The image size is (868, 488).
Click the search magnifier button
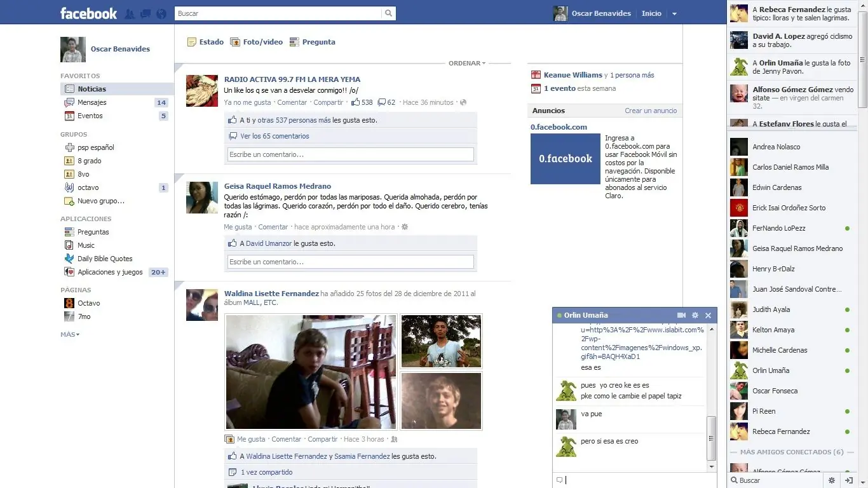[x=388, y=13]
